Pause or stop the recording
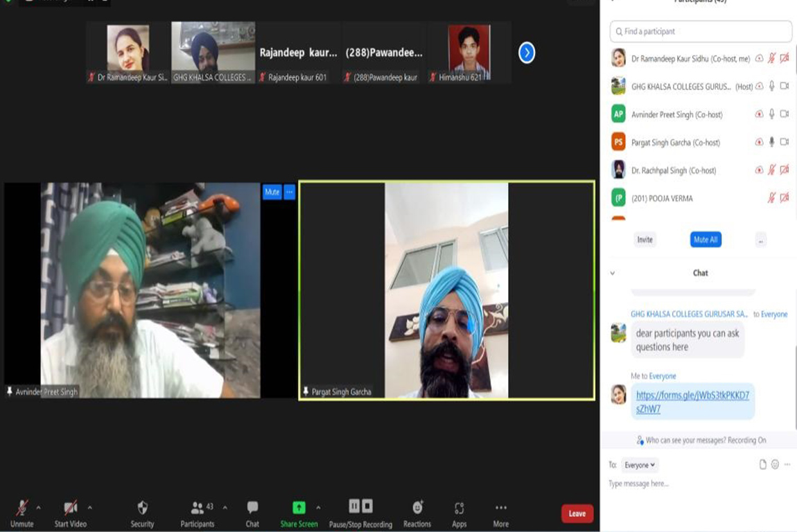The image size is (797, 532). (360, 506)
